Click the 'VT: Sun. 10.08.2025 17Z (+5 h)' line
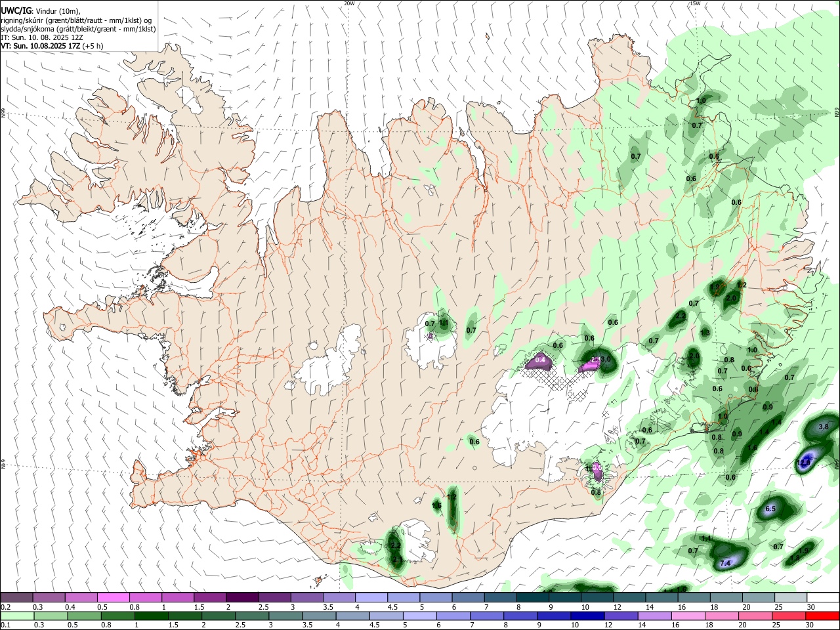 tap(52, 46)
